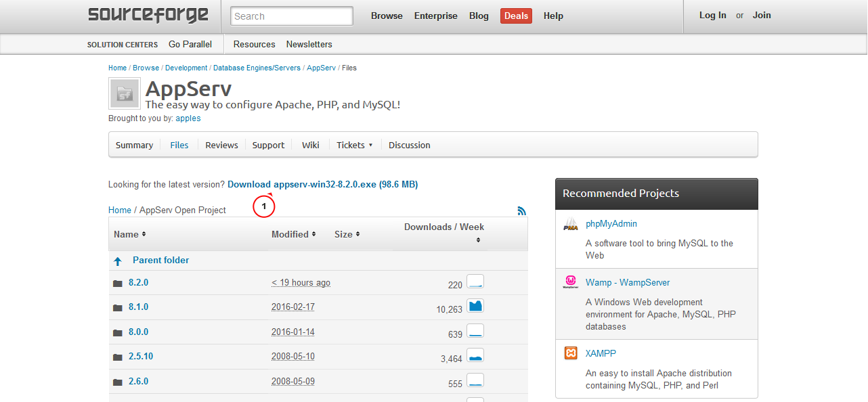
Task: Sort file list by Name
Action: pyautogui.click(x=129, y=234)
